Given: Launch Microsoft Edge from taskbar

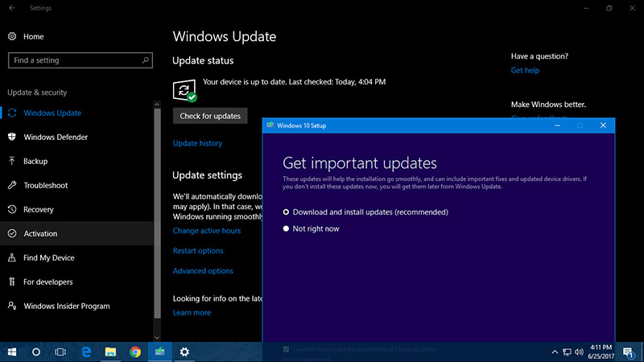Looking at the screenshot, I should [86, 352].
